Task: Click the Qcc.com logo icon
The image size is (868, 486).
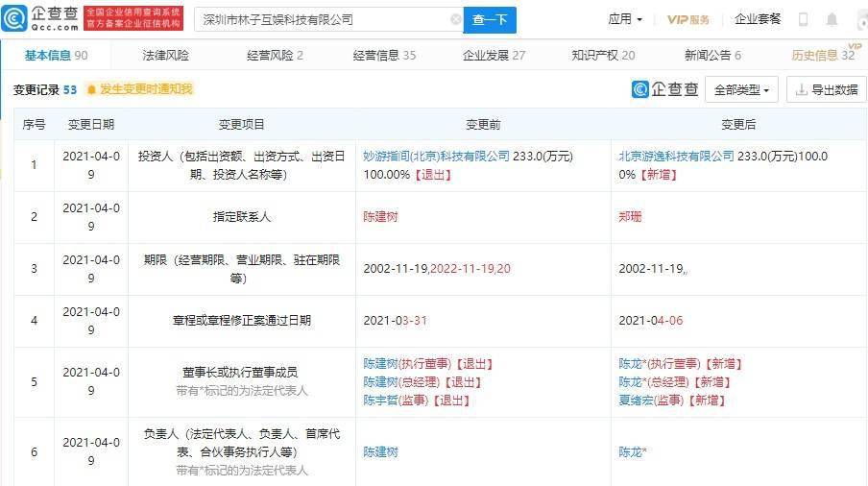Action: [13, 18]
